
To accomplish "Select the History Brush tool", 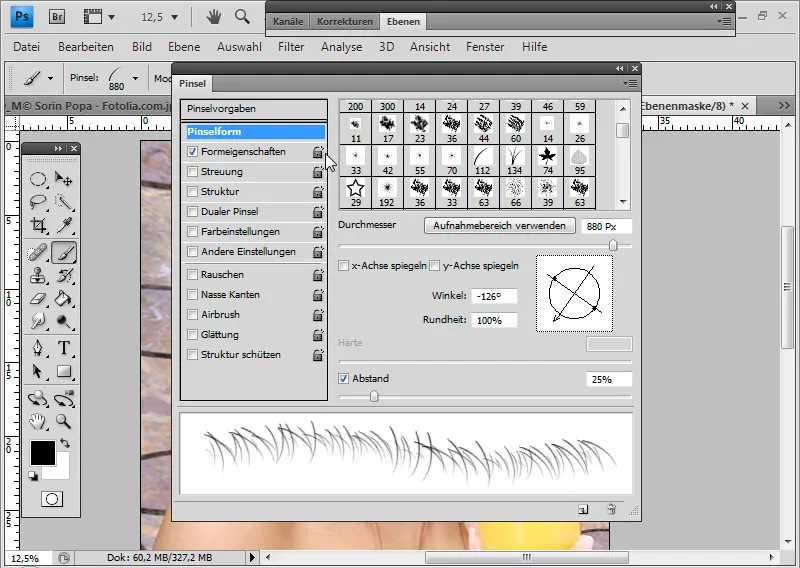I will [x=64, y=276].
